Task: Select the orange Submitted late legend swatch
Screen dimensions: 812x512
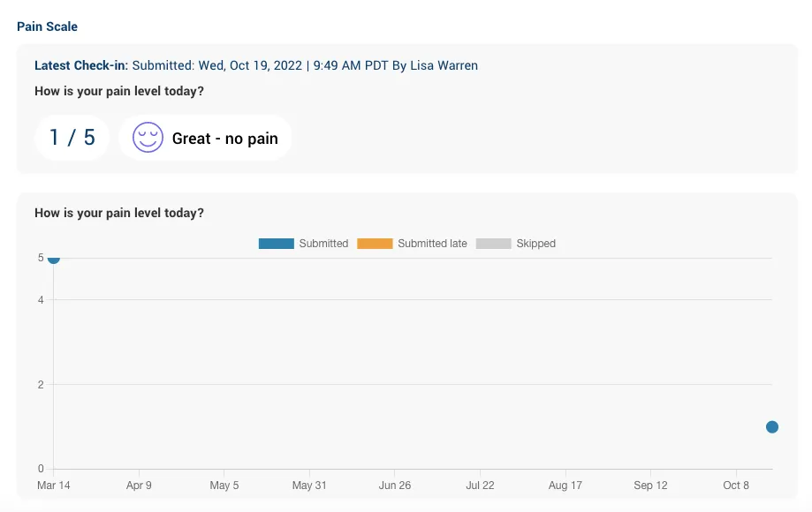Action: click(x=375, y=243)
